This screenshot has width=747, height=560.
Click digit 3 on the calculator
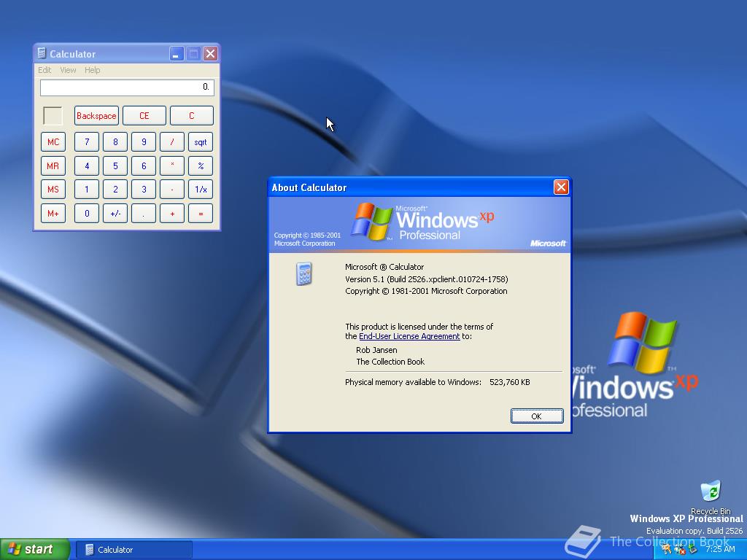coord(144,189)
